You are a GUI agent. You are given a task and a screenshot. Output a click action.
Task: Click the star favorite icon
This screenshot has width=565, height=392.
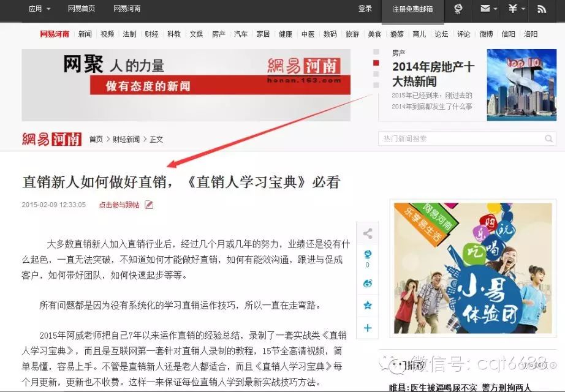click(x=368, y=306)
